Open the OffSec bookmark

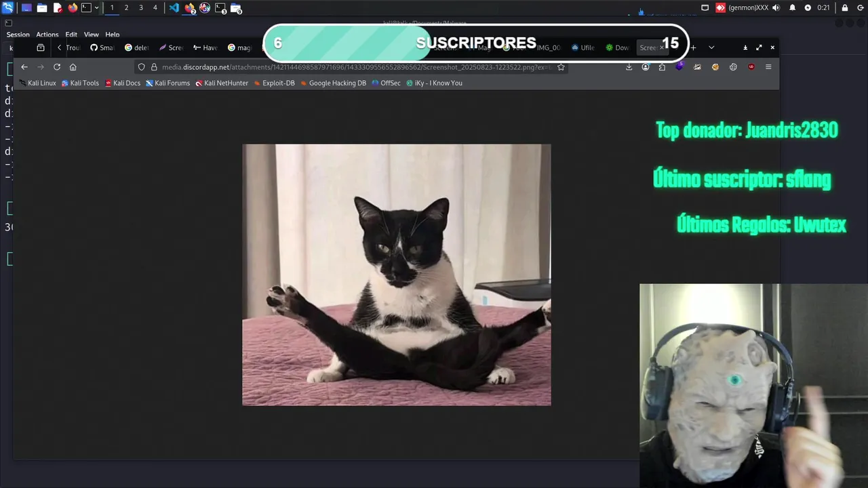pyautogui.click(x=387, y=83)
